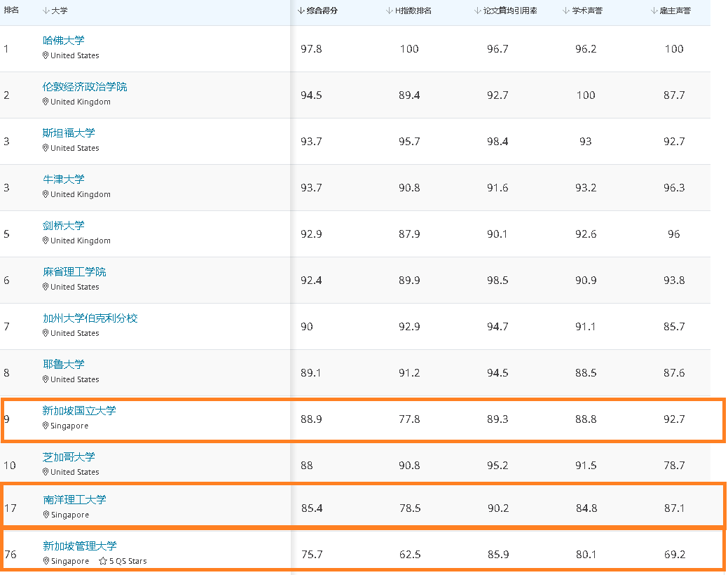Screen dimensions: 728x575
Task: Sort by H指数排名 arrow icon
Action: pyautogui.click(x=390, y=11)
